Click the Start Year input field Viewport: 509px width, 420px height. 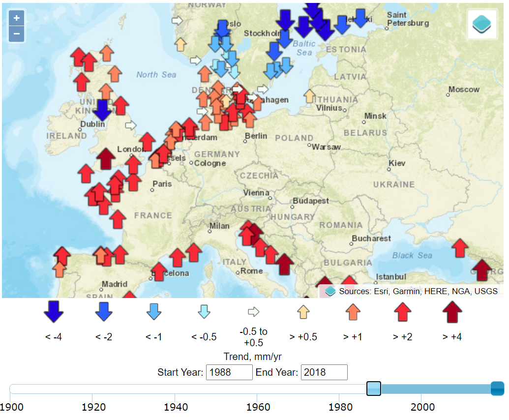coord(229,372)
